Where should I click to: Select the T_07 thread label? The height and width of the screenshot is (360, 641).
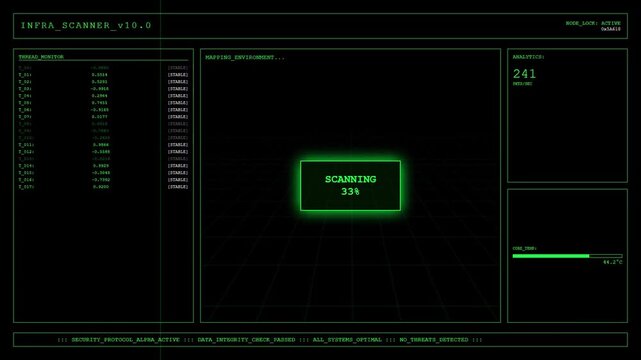click(25, 116)
